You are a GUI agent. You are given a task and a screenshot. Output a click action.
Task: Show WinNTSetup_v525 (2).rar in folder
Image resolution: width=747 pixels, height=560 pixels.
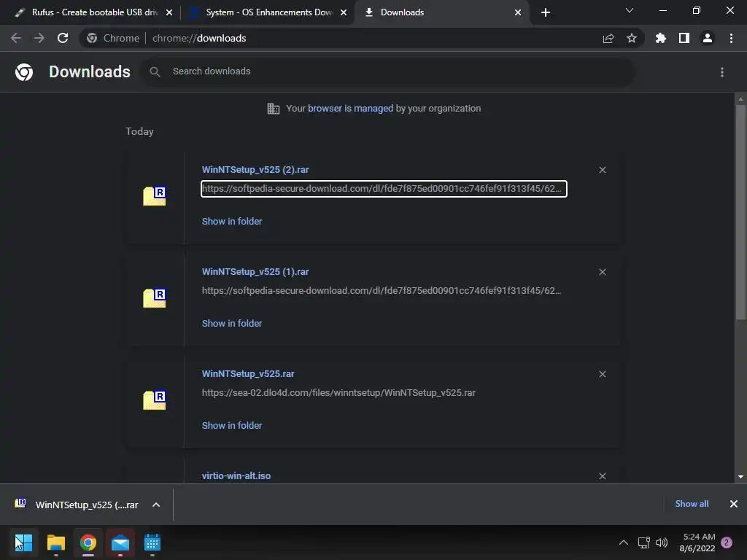[232, 222]
